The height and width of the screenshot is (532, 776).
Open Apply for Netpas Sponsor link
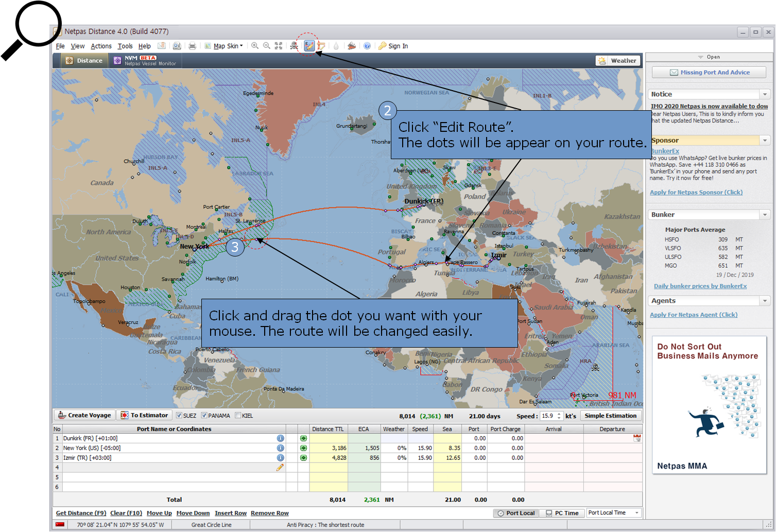pyautogui.click(x=696, y=192)
